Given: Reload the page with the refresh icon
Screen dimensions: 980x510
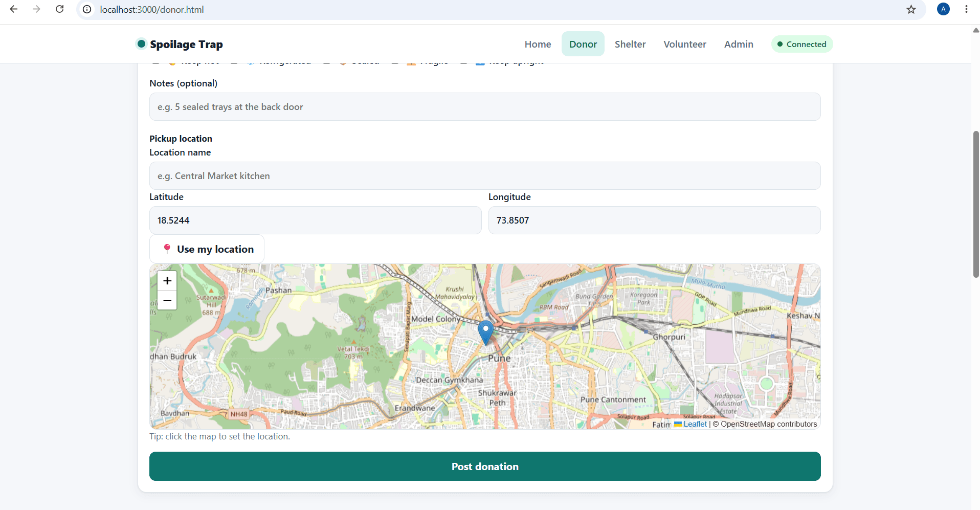Looking at the screenshot, I should (60, 9).
